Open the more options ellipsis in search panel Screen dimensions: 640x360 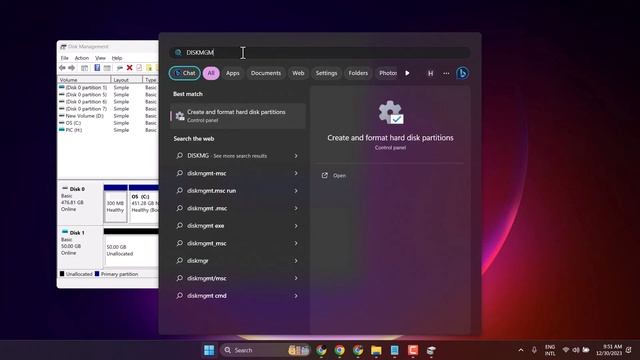446,73
